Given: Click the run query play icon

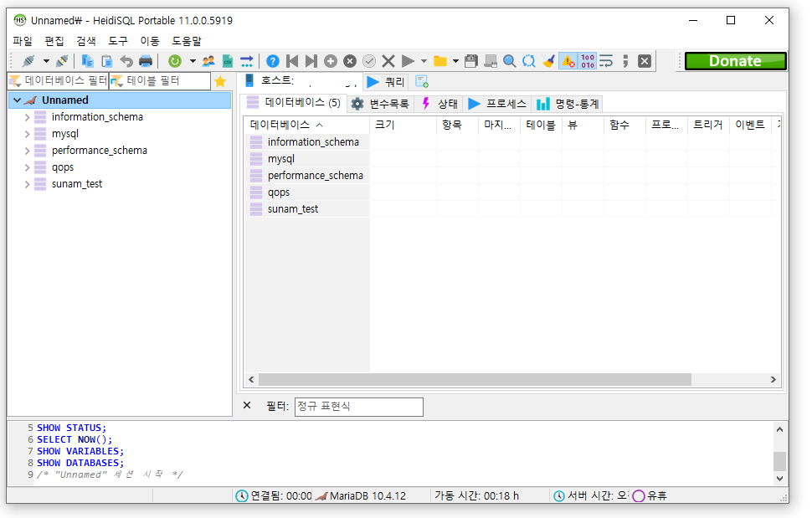Looking at the screenshot, I should click(408, 61).
